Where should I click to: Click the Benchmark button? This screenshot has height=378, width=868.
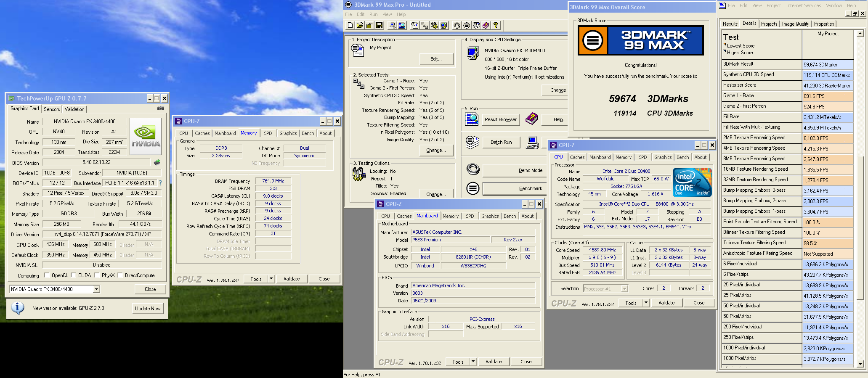click(514, 188)
